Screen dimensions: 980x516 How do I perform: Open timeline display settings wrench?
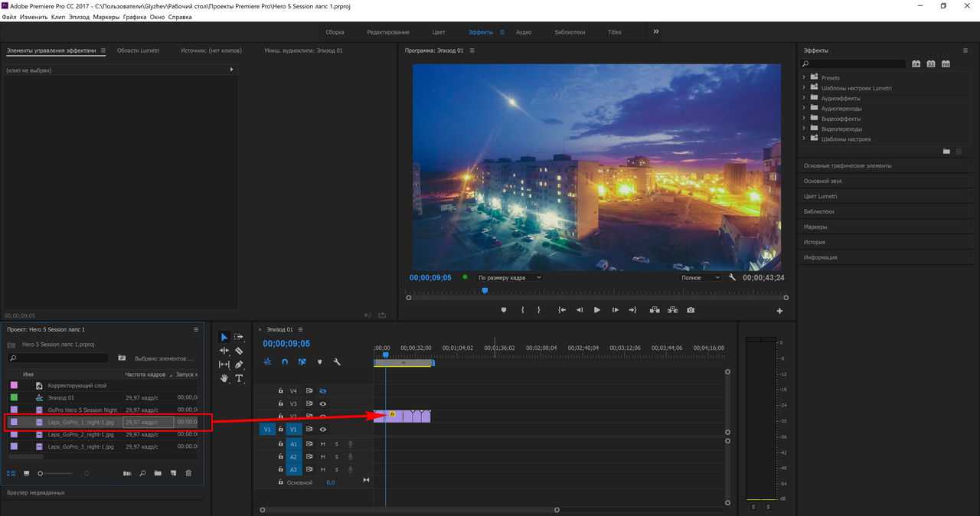[337, 362]
